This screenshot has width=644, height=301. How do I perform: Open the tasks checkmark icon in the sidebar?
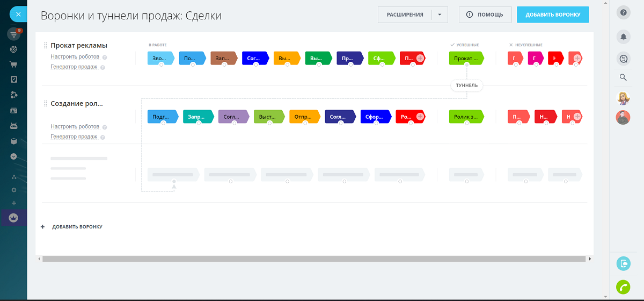tap(14, 80)
